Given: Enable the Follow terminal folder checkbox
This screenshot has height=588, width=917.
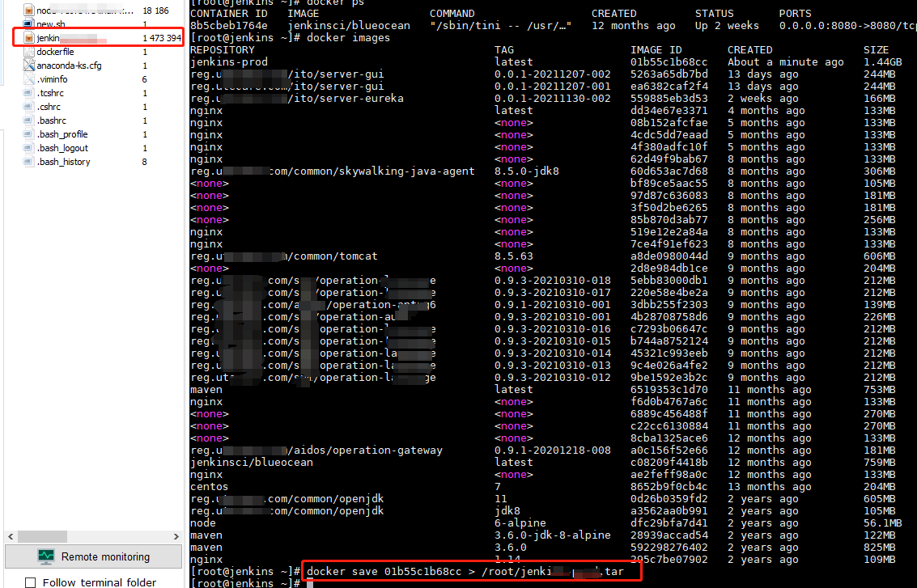Looking at the screenshot, I should pyautogui.click(x=31, y=582).
